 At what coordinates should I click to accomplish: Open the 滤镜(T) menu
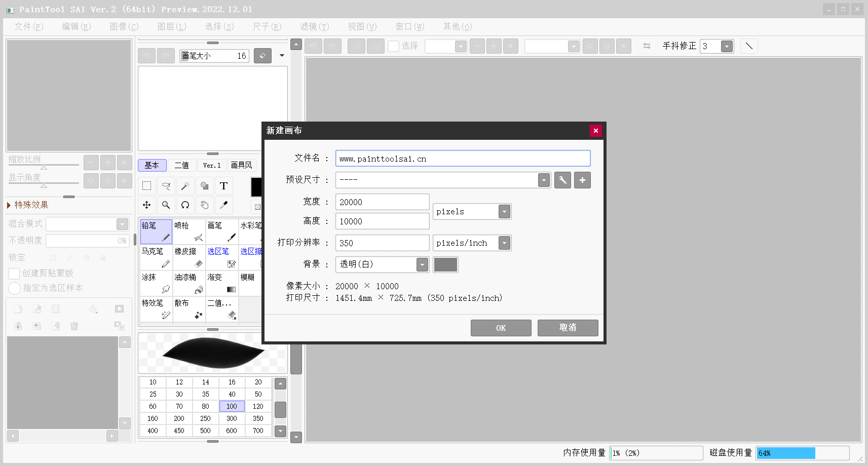(x=315, y=26)
